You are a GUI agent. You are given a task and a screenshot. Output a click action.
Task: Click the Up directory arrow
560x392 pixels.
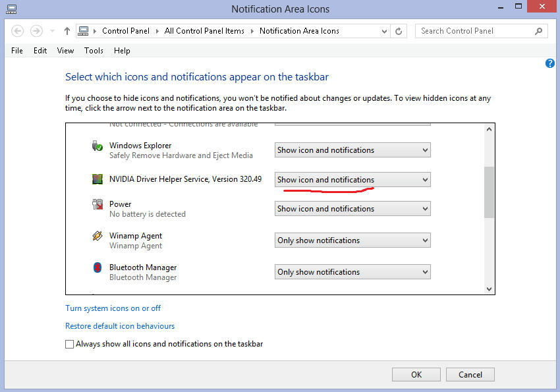point(67,31)
